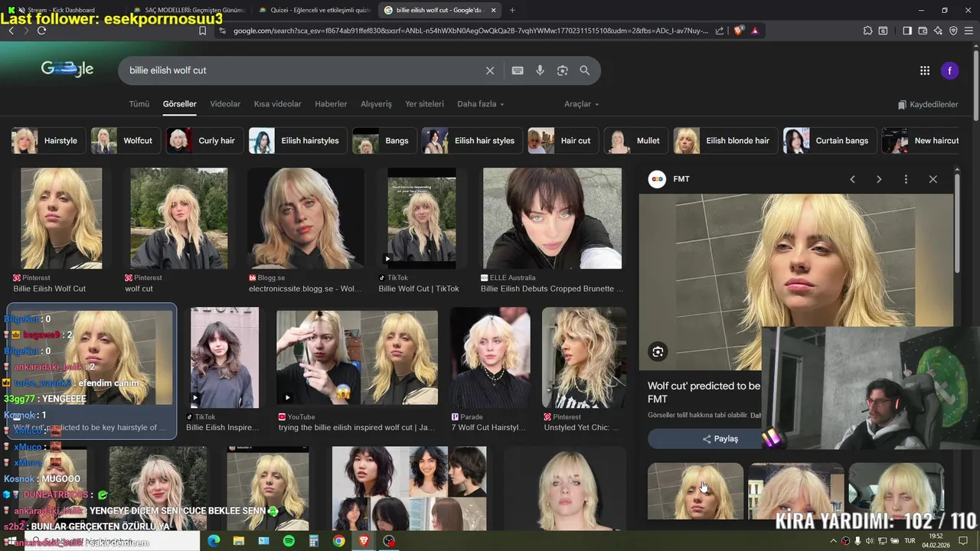Switch to Kısa videolar tab
The width and height of the screenshot is (980, 551).
(x=278, y=104)
